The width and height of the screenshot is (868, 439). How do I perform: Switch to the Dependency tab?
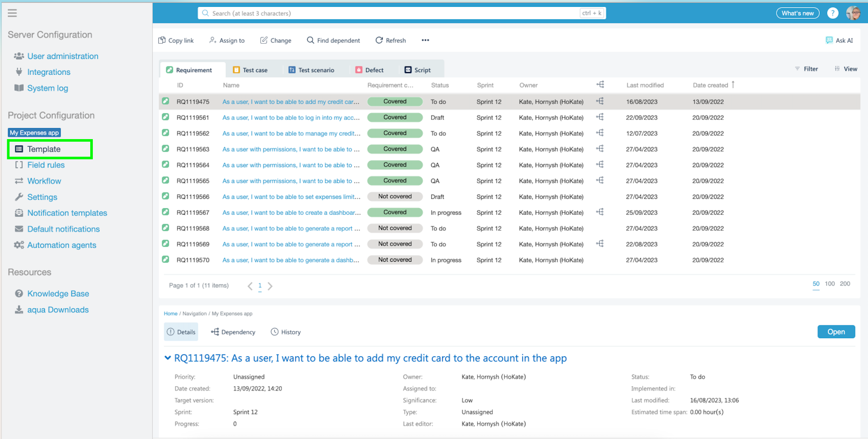click(x=233, y=332)
